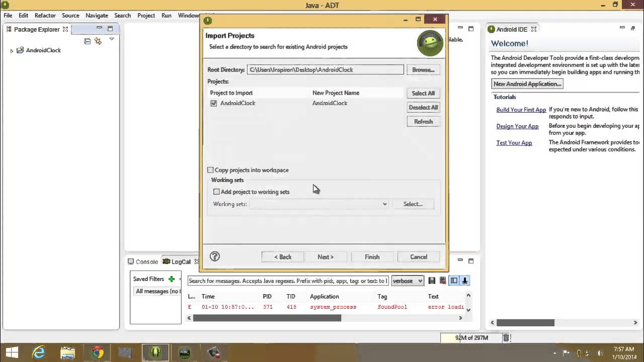The height and width of the screenshot is (362, 644).
Task: Click the help question mark icon in dialog
Action: click(x=215, y=256)
